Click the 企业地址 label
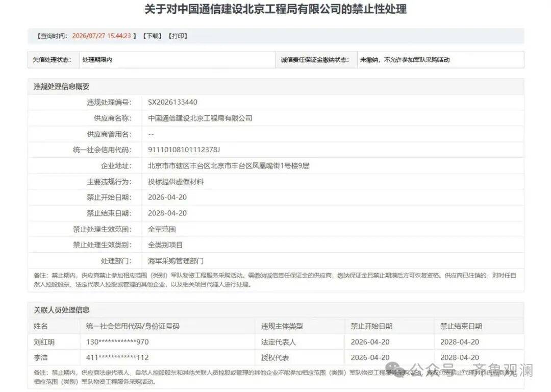Image resolution: width=551 pixels, height=392 pixels. pyautogui.click(x=116, y=166)
